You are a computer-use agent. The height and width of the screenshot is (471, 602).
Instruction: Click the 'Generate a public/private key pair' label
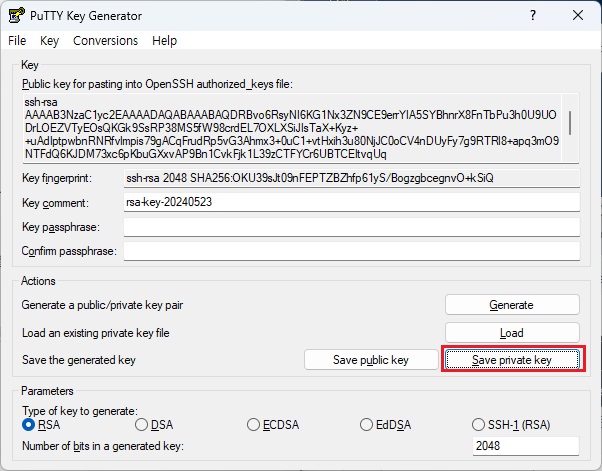(102, 305)
